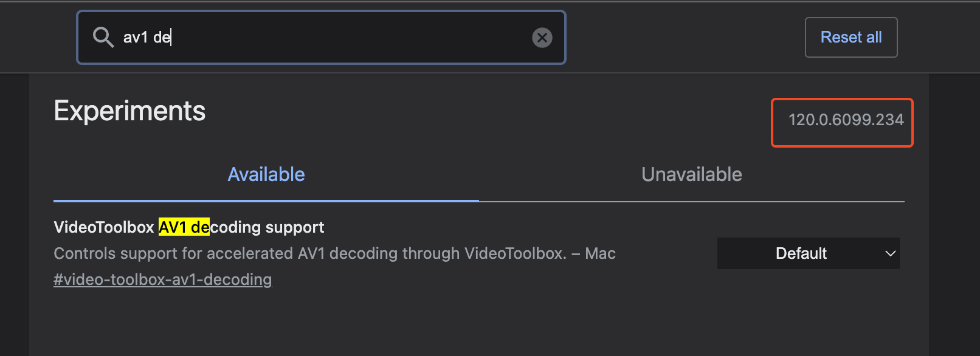Select the Available tab
Screen dimensions: 980x356
pos(266,175)
